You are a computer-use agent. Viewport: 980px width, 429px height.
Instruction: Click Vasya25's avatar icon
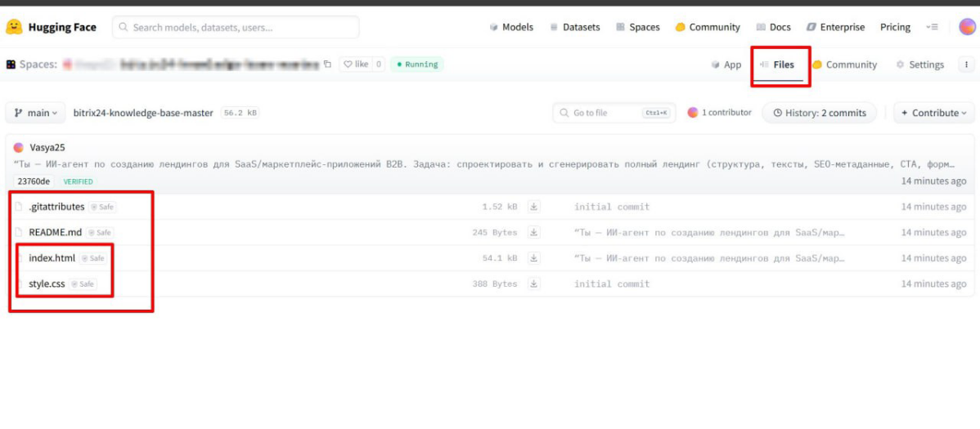tap(19, 148)
